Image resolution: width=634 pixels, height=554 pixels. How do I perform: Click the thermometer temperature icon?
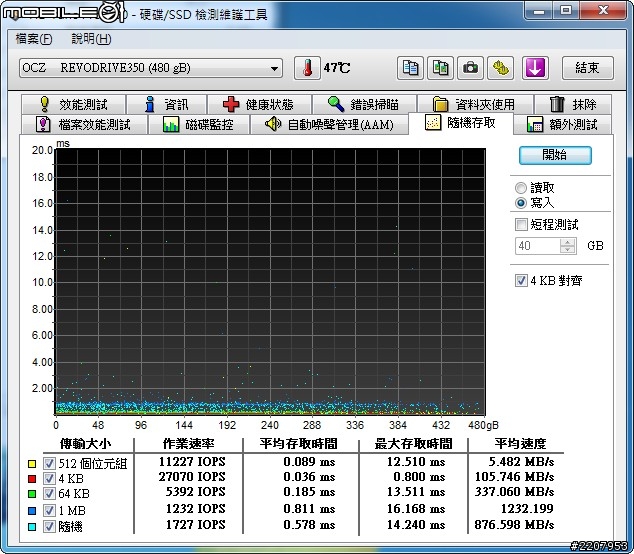pos(307,68)
